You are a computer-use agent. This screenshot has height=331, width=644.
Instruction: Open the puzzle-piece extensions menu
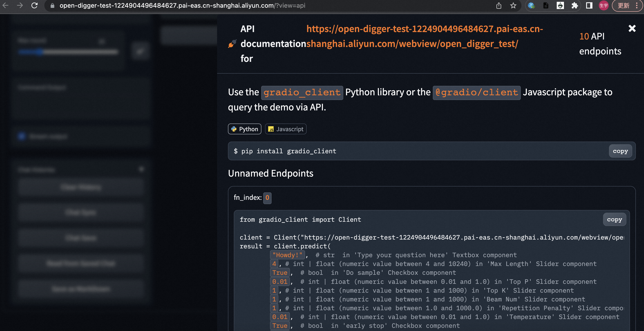575,5
